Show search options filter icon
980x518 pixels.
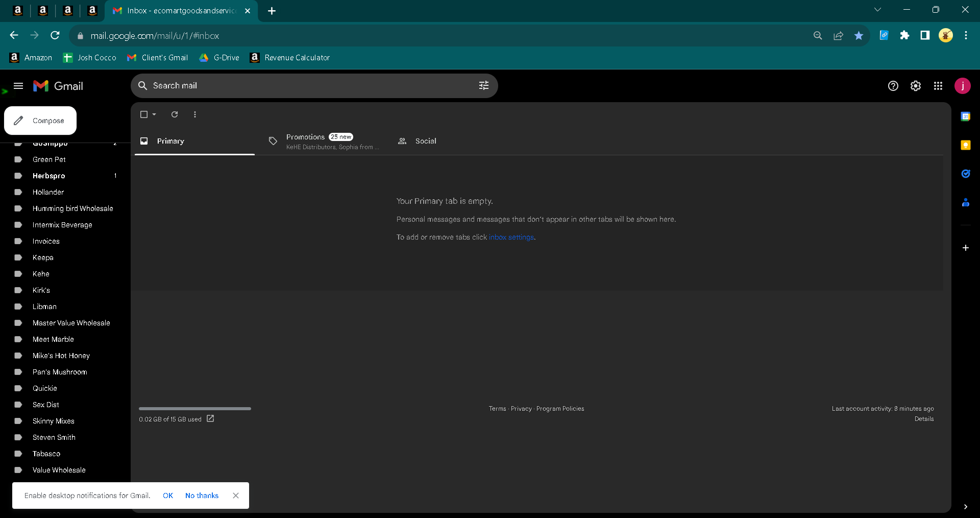tap(484, 86)
